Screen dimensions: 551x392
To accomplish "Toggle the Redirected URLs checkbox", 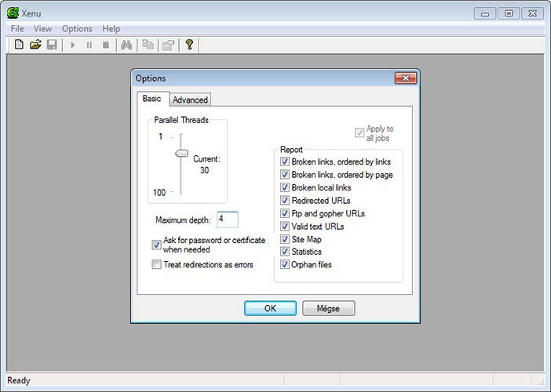I will click(x=285, y=201).
